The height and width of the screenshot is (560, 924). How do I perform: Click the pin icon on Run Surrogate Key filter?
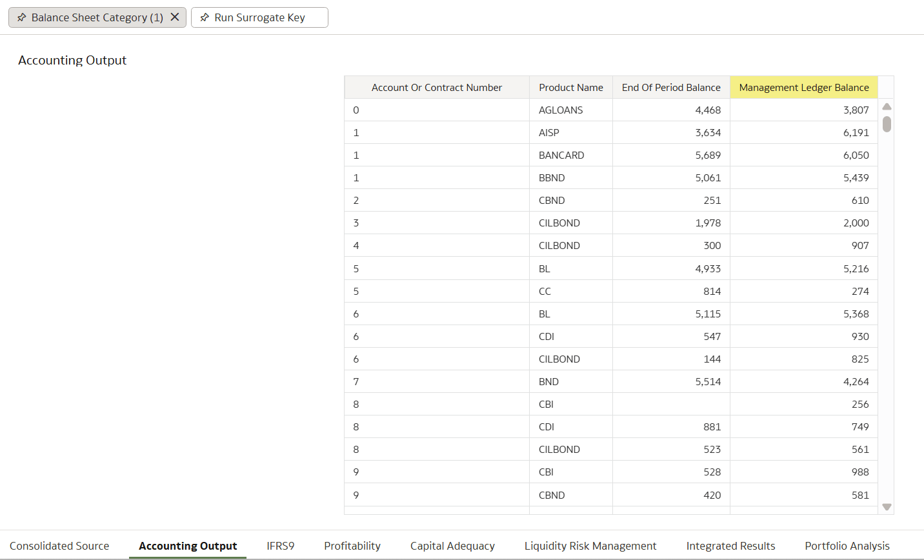205,17
